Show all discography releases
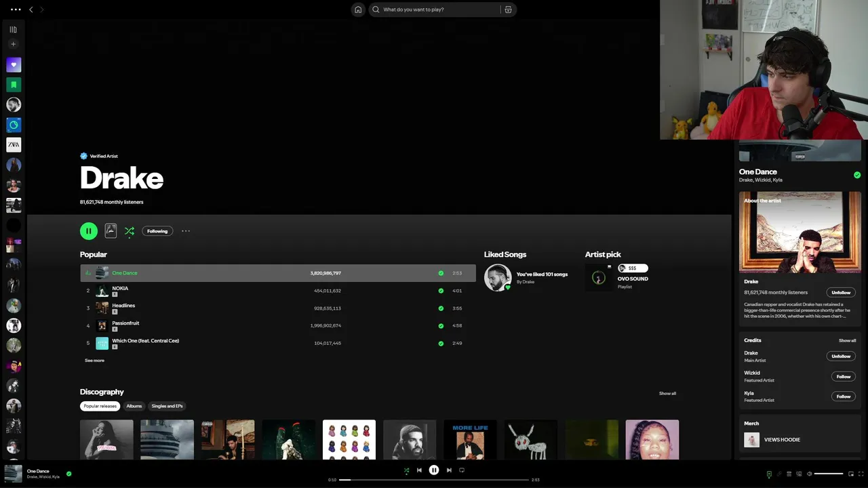This screenshot has width=868, height=488. click(667, 393)
